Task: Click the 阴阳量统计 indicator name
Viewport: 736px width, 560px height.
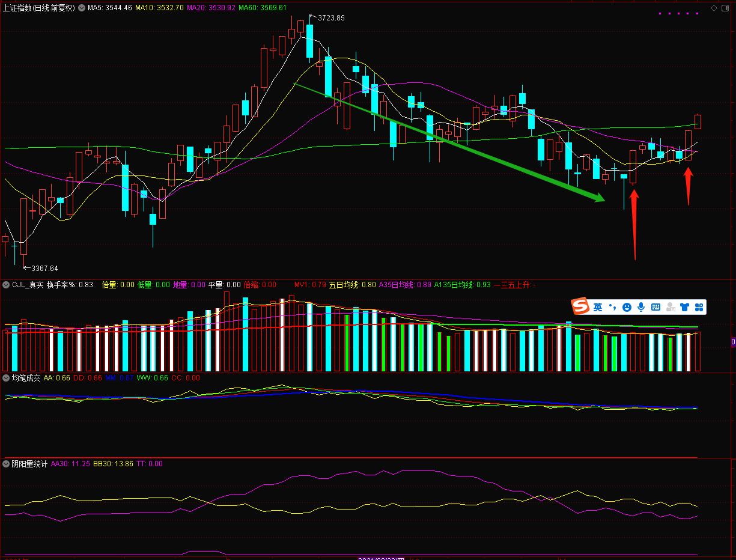Action: [x=30, y=464]
